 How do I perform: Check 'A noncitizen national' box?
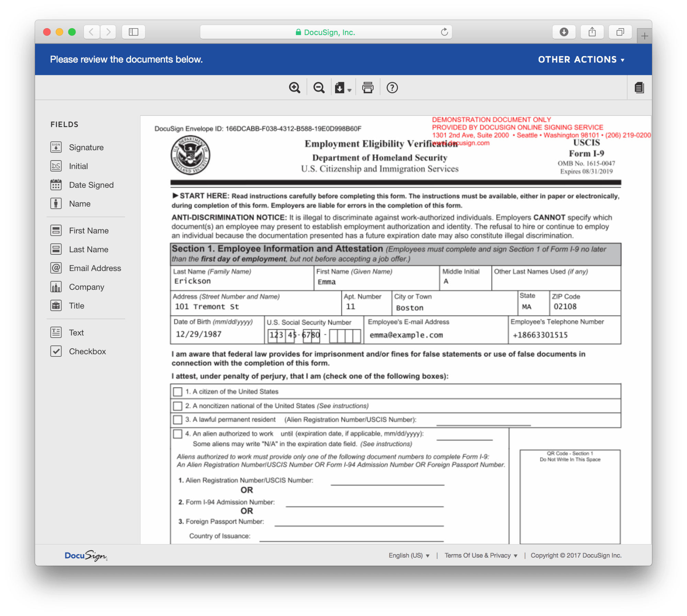(x=178, y=406)
